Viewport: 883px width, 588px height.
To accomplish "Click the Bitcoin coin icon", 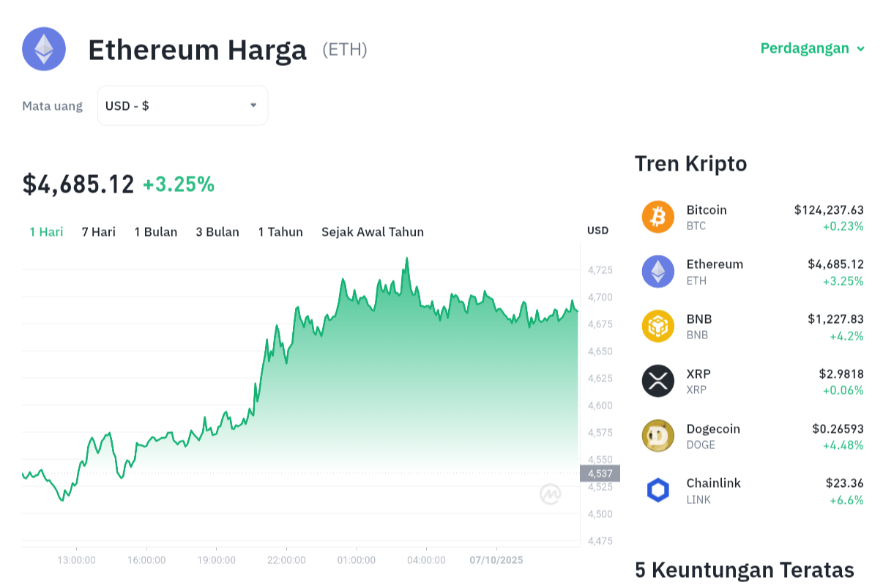I will point(657,217).
